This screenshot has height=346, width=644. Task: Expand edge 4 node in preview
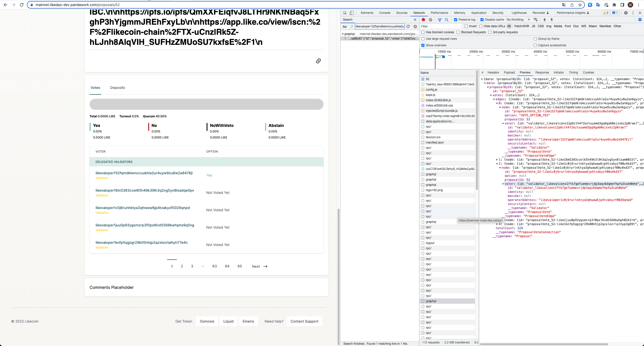click(497, 224)
